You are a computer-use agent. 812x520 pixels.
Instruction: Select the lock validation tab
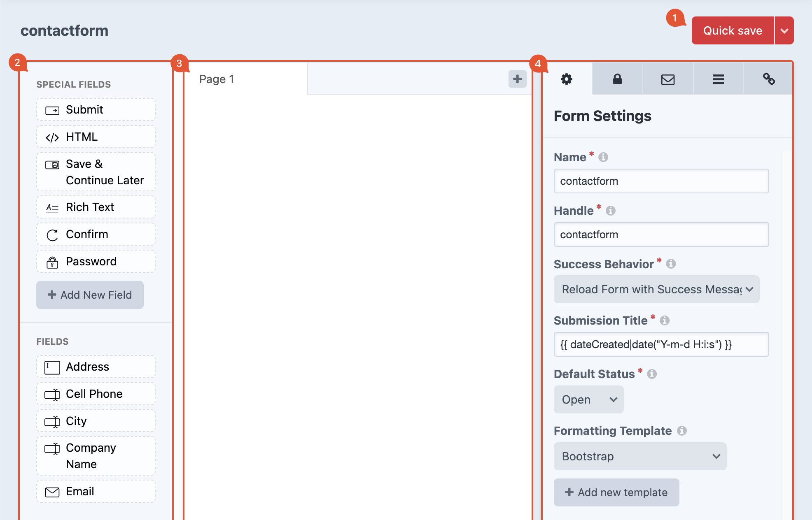click(617, 79)
